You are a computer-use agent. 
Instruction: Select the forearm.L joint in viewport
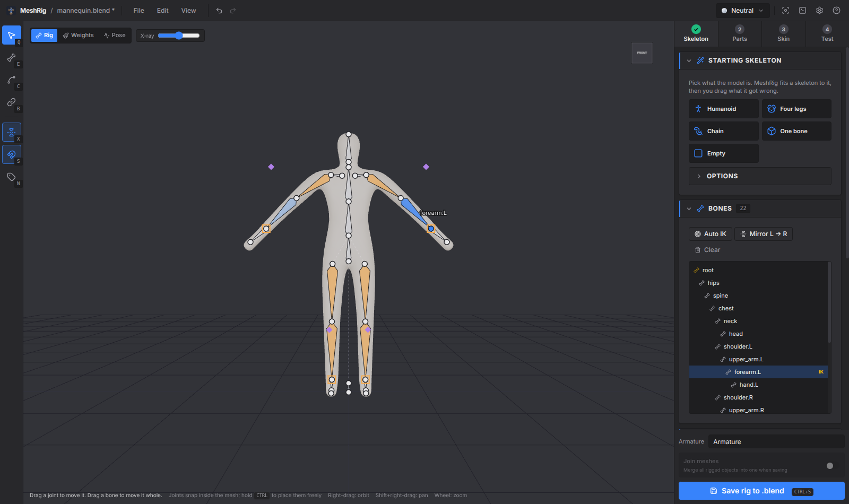431,229
